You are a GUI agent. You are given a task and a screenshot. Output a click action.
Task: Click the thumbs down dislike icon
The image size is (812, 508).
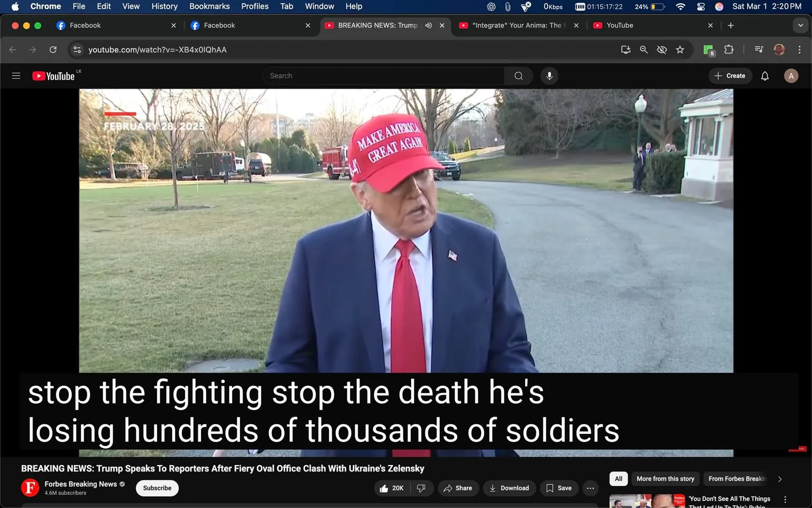pyautogui.click(x=421, y=488)
